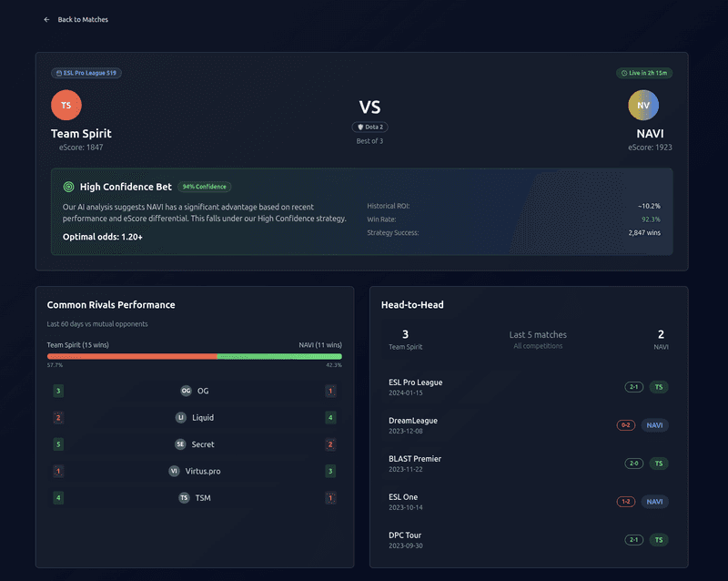This screenshot has width=728, height=581.
Task: Click the Liquid team icon
Action: pyautogui.click(x=180, y=417)
